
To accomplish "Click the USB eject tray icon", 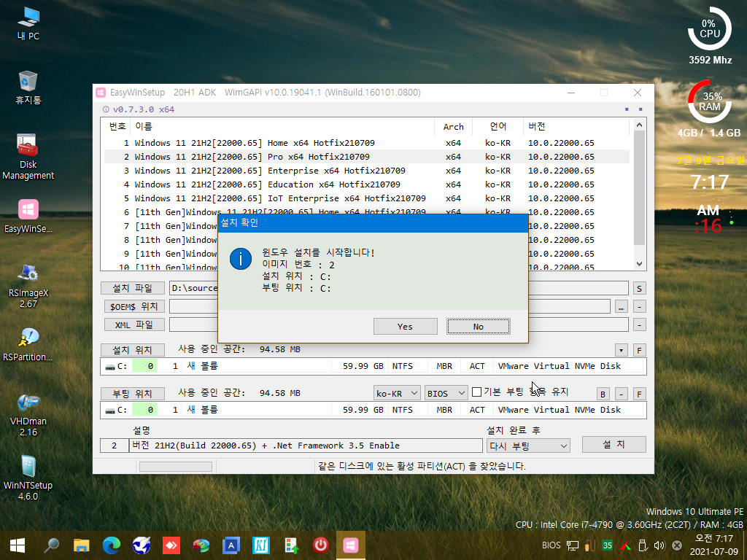I will pos(642,545).
